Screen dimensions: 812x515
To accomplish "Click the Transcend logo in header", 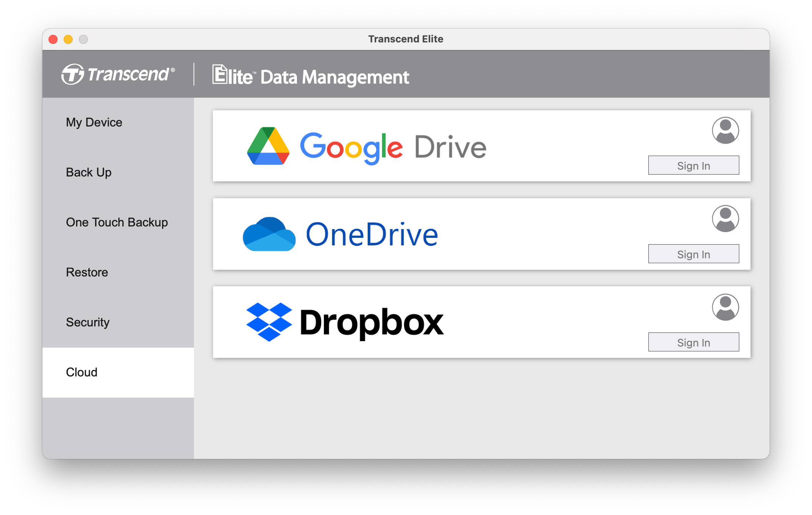I will click(118, 74).
